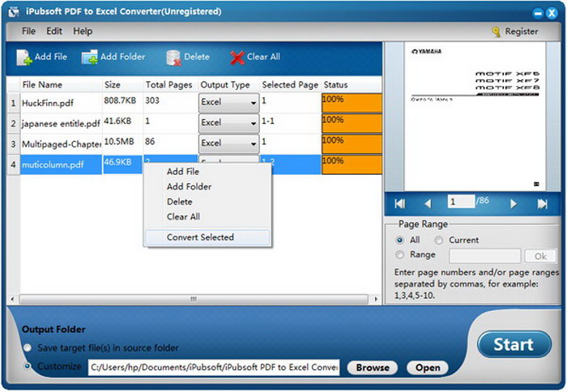Jump to last preview page
Screen dimensions: 567x392
542,204
